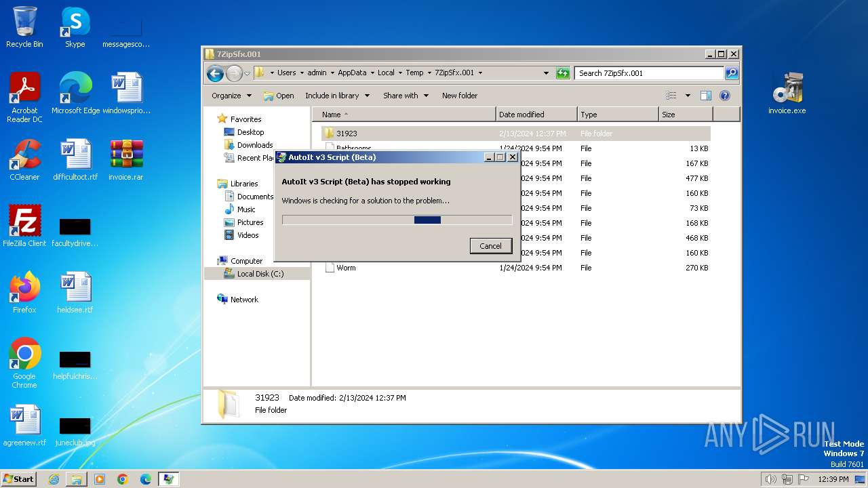Click Explorer Forward navigation arrow
Screen dimensions: 868x488
click(x=234, y=73)
